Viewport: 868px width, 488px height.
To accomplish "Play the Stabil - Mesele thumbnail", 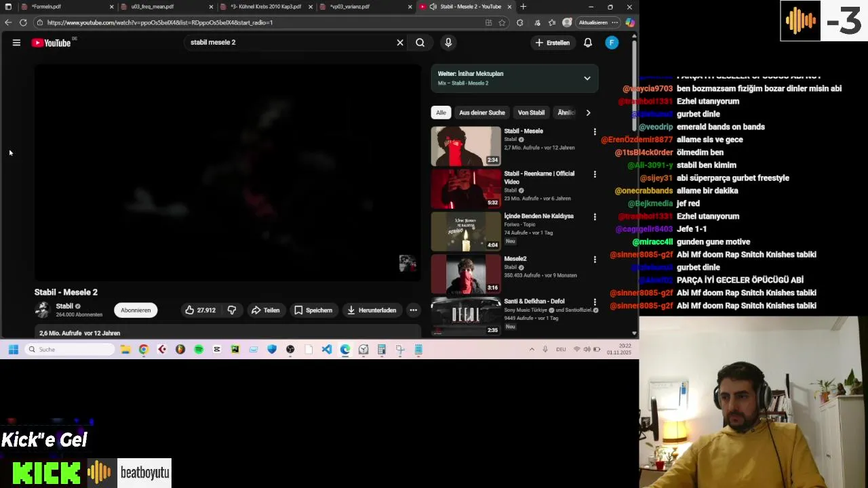I will tap(466, 146).
